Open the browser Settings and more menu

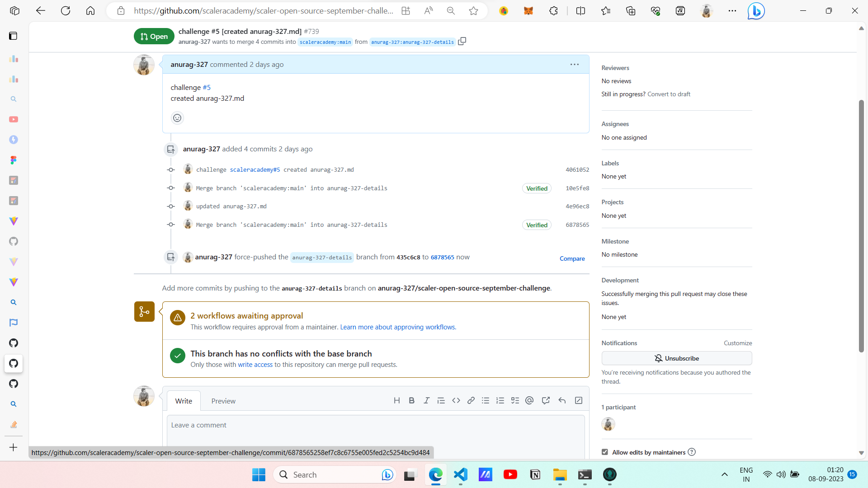[732, 10]
